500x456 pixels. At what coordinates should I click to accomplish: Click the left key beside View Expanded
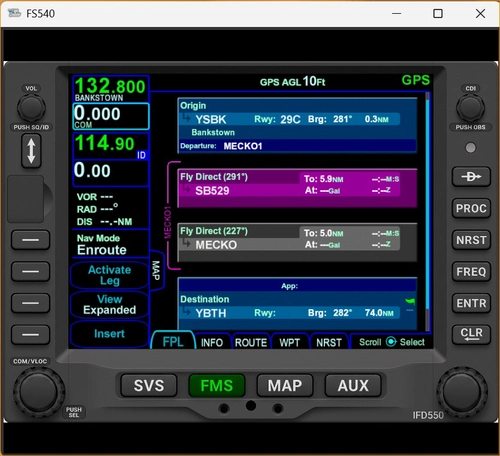pos(31,303)
